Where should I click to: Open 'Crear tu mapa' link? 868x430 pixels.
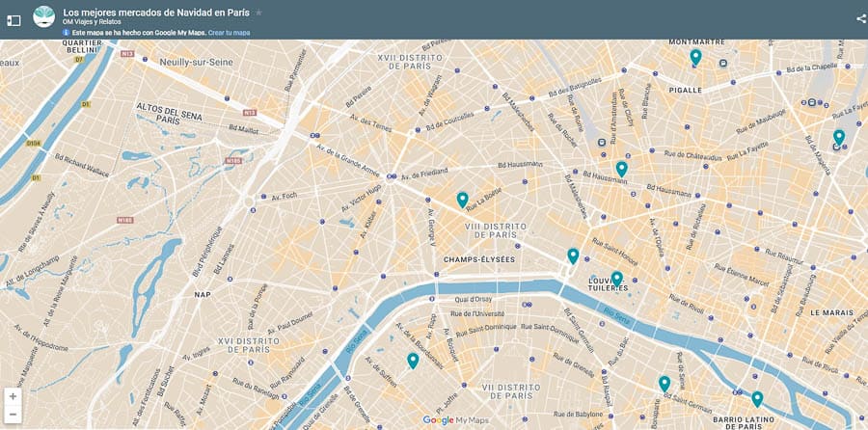(230, 33)
